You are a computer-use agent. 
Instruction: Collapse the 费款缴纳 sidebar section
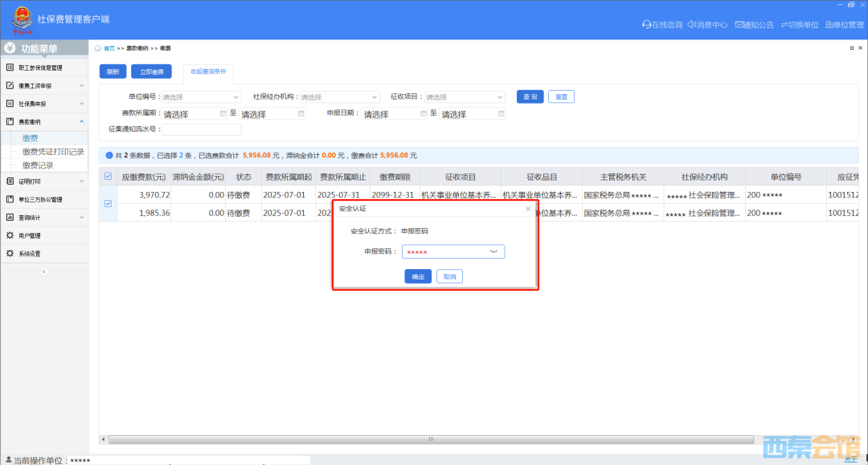(x=43, y=122)
